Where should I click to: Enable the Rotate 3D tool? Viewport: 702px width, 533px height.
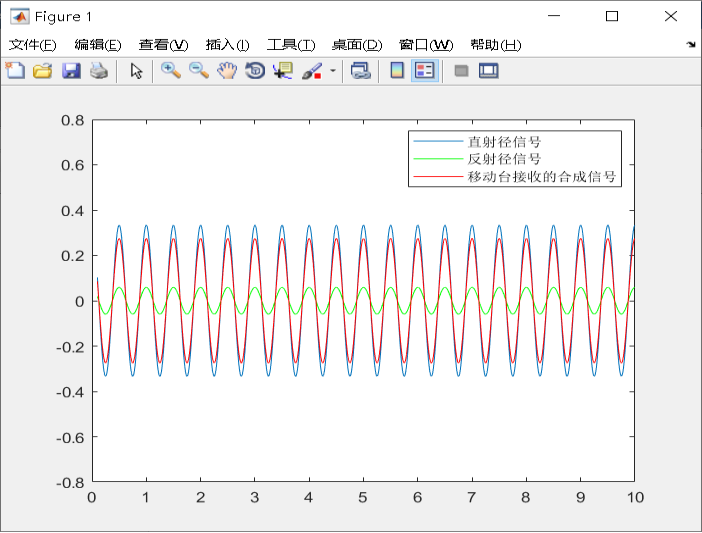(255, 71)
